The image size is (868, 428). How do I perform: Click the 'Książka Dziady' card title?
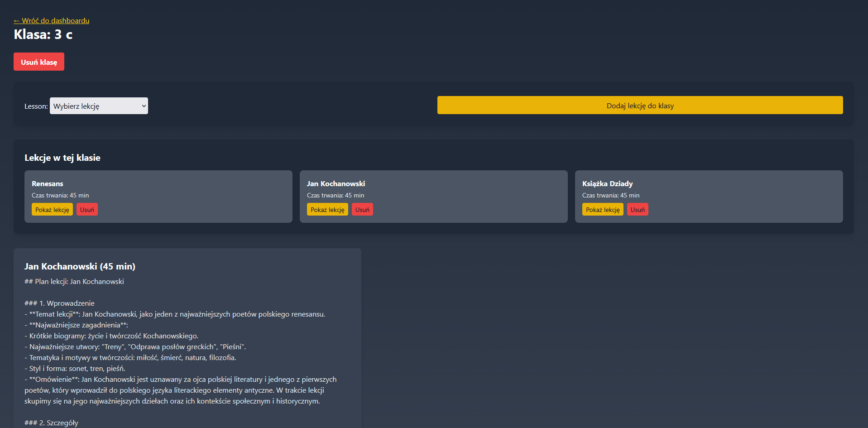tap(607, 184)
